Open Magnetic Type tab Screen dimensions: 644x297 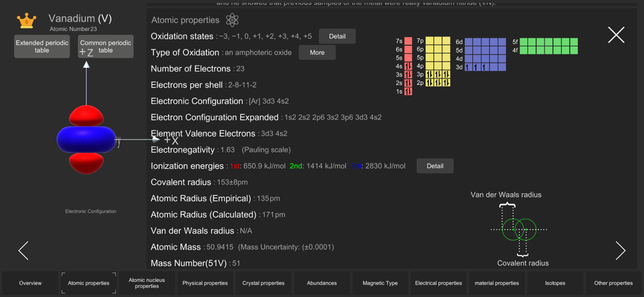[x=380, y=283]
